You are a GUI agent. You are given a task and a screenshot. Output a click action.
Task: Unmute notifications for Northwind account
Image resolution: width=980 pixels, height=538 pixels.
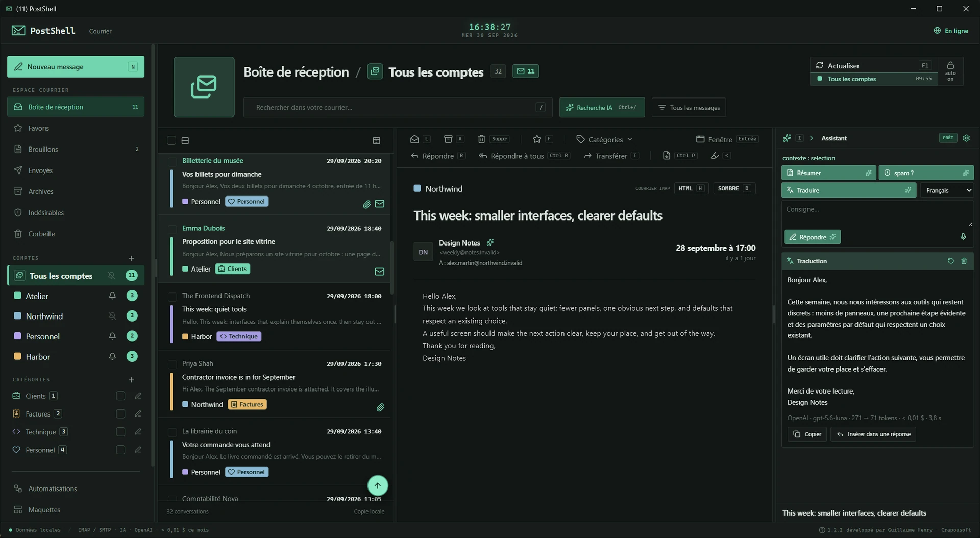click(x=112, y=316)
